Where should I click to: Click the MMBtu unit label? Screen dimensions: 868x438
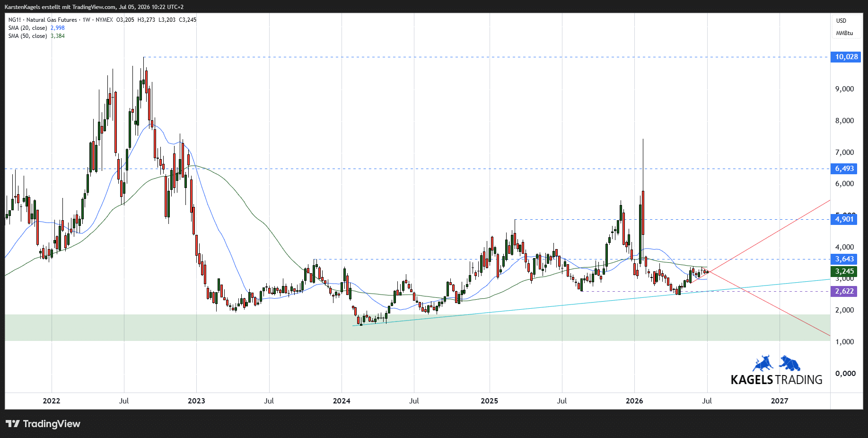[844, 33]
